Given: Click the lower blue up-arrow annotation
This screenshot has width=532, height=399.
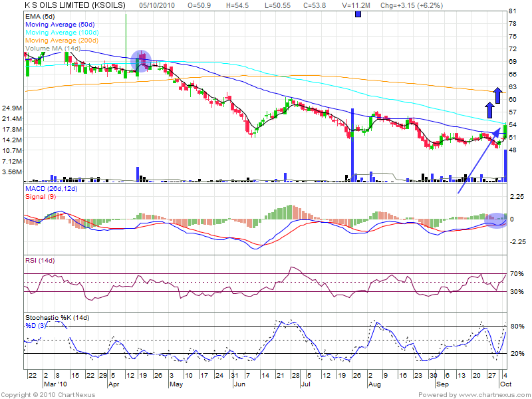Looking at the screenshot, I should (489, 109).
